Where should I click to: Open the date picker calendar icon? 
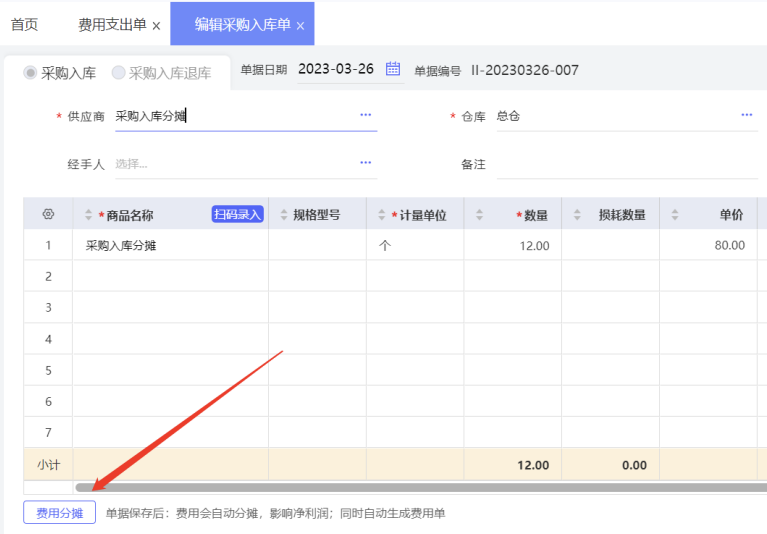[x=393, y=69]
